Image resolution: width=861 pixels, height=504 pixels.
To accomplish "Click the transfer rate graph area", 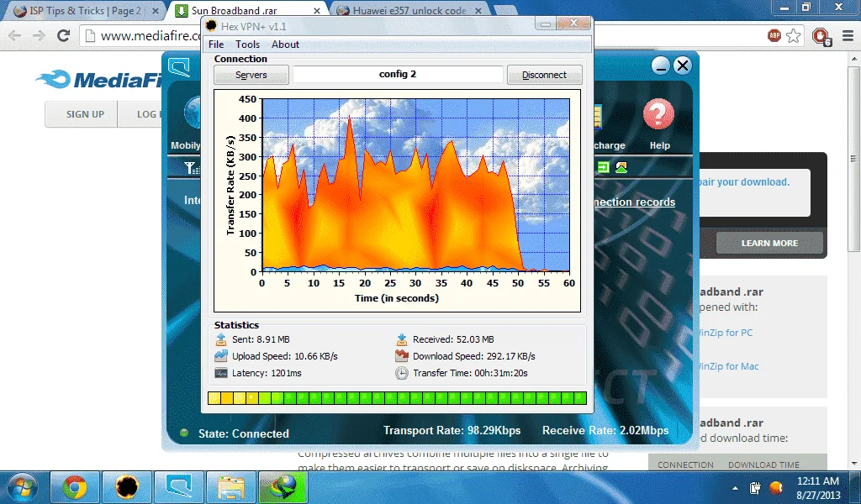I will 415,186.
